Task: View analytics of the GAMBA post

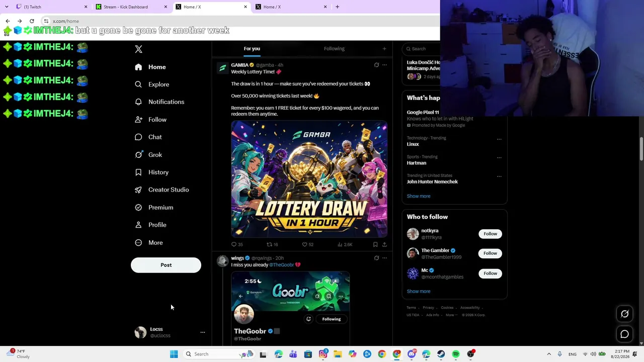Action: 345,244
